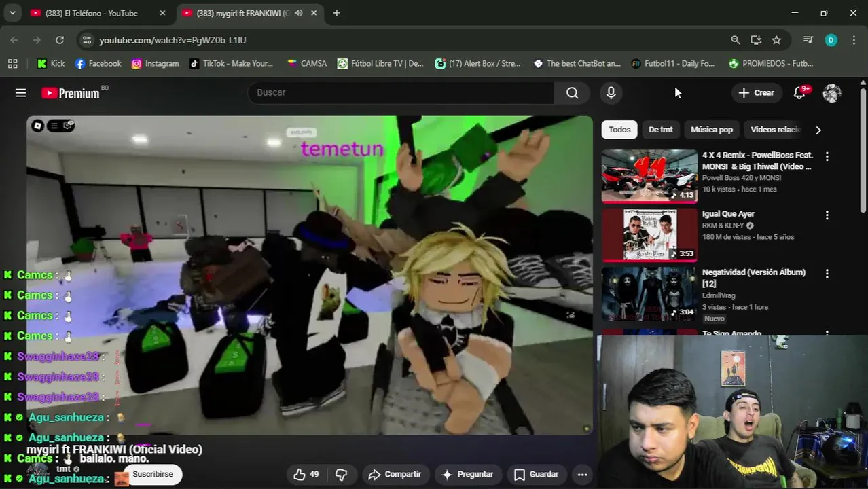The image size is (868, 489).
Task: Open the CAMSA bookmark
Action: [x=307, y=63]
